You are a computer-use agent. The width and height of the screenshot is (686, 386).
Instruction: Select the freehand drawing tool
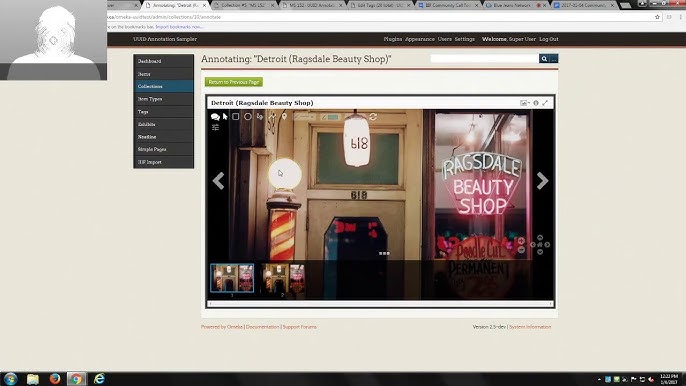[260, 116]
